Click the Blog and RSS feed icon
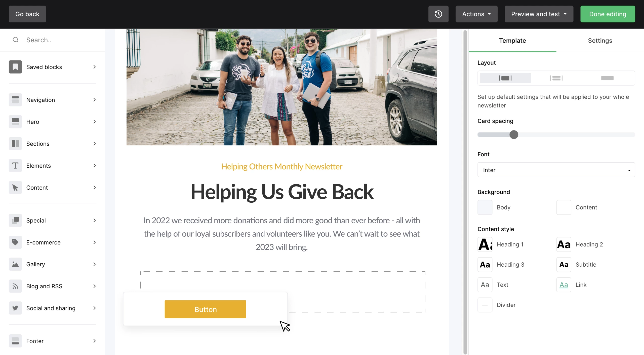Screen dimensions: 644x355 15,286
